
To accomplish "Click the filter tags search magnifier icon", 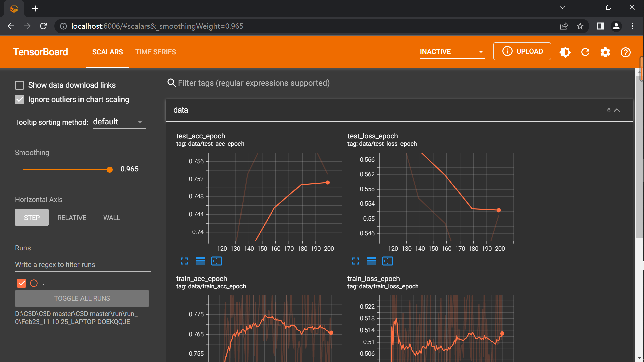I will click(171, 83).
